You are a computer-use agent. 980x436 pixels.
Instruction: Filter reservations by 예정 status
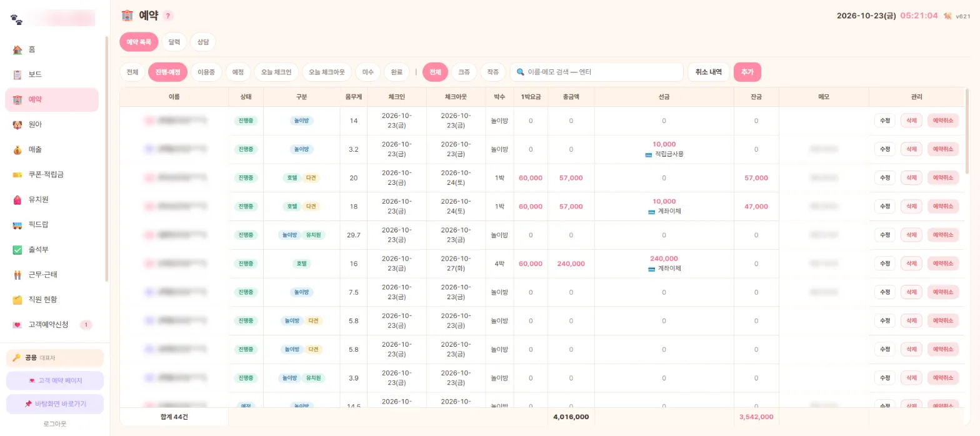tap(238, 72)
